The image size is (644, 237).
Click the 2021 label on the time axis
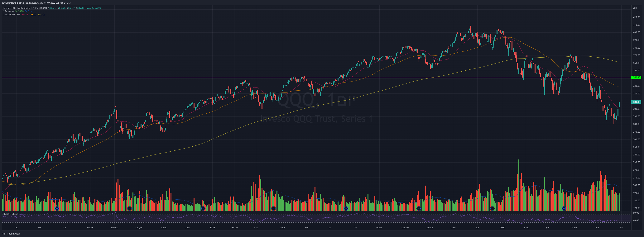coord(212,228)
